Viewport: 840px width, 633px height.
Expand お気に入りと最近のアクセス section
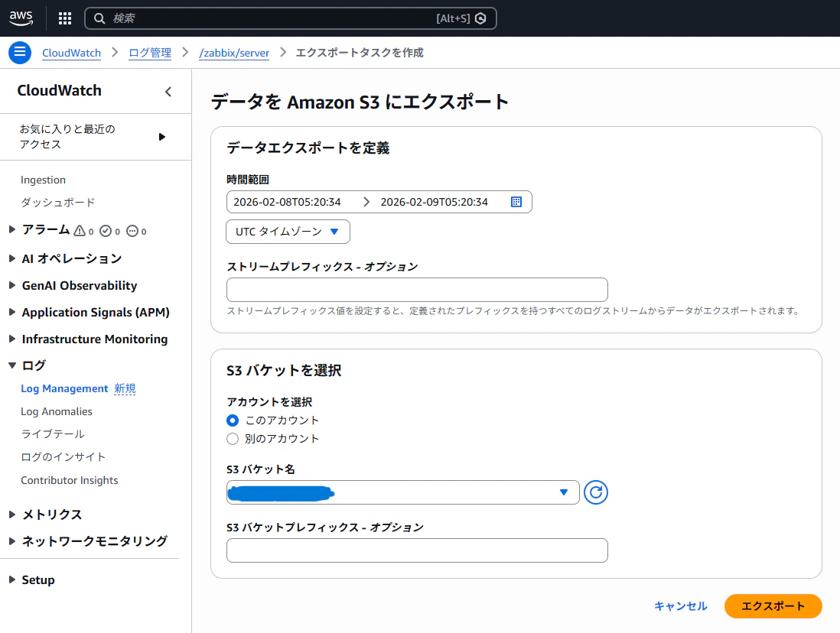click(x=161, y=137)
